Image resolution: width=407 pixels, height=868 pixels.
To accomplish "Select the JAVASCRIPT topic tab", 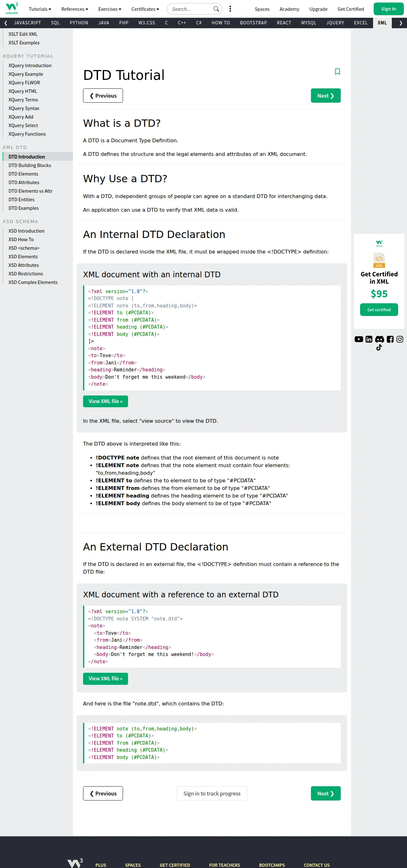I will click(28, 23).
